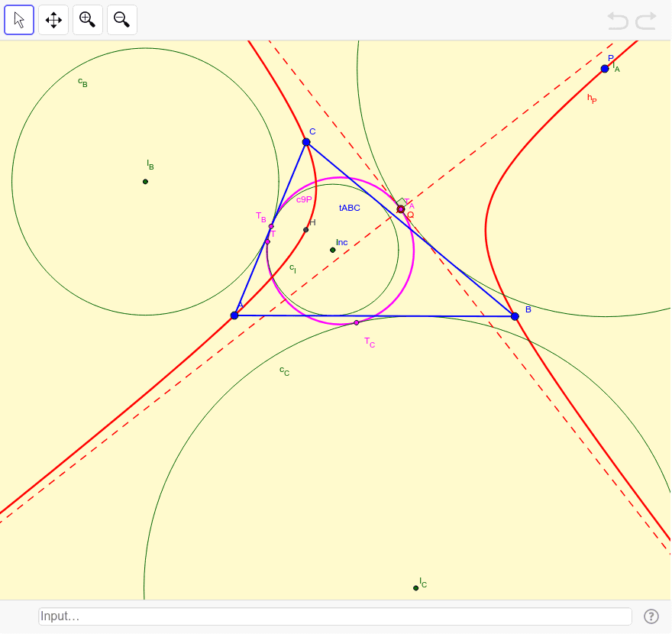Image resolution: width=672 pixels, height=634 pixels.
Task: Click the excenter point I_B
Action: point(145,182)
